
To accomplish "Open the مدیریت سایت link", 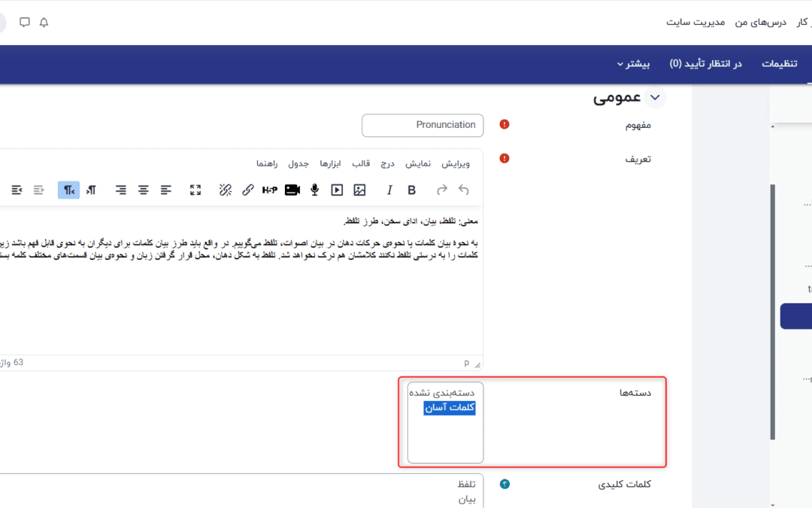I will [x=695, y=23].
